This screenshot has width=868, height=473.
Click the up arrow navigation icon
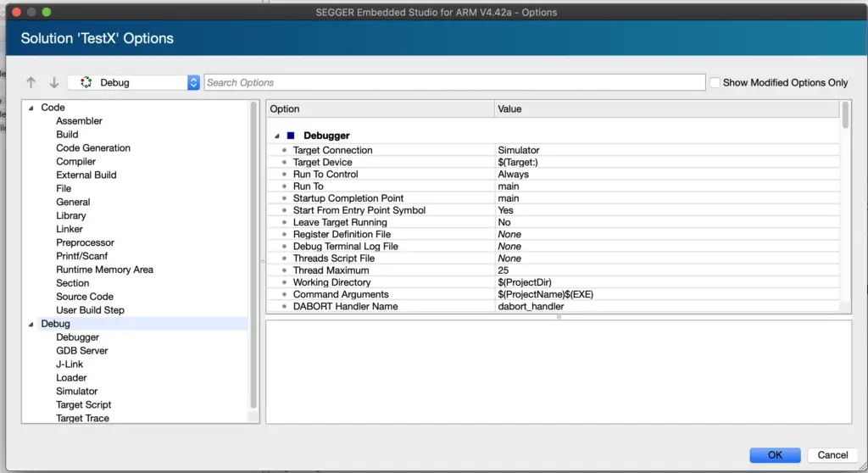[31, 82]
